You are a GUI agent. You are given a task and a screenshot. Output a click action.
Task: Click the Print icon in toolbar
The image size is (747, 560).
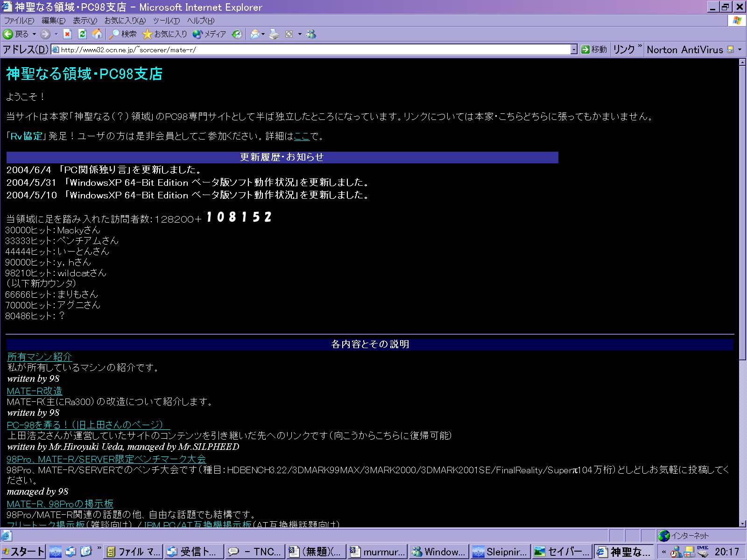click(x=274, y=34)
